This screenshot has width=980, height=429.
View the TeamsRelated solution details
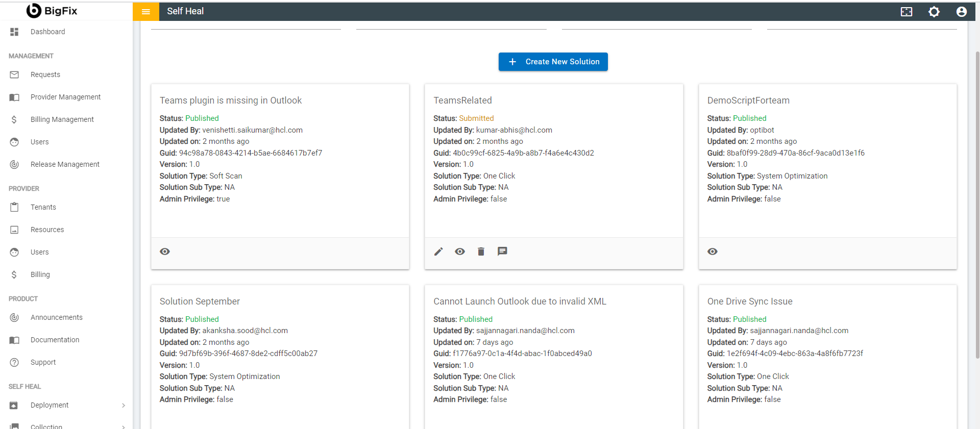point(460,251)
